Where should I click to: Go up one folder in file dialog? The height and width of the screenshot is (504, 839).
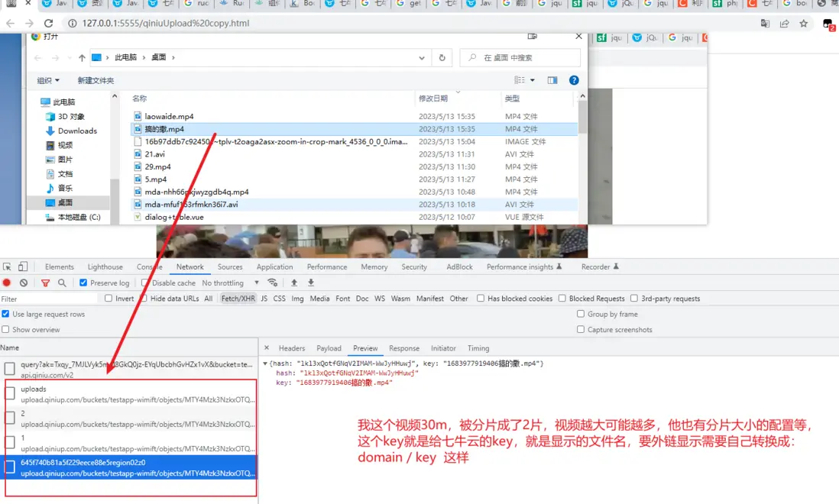pyautogui.click(x=82, y=58)
